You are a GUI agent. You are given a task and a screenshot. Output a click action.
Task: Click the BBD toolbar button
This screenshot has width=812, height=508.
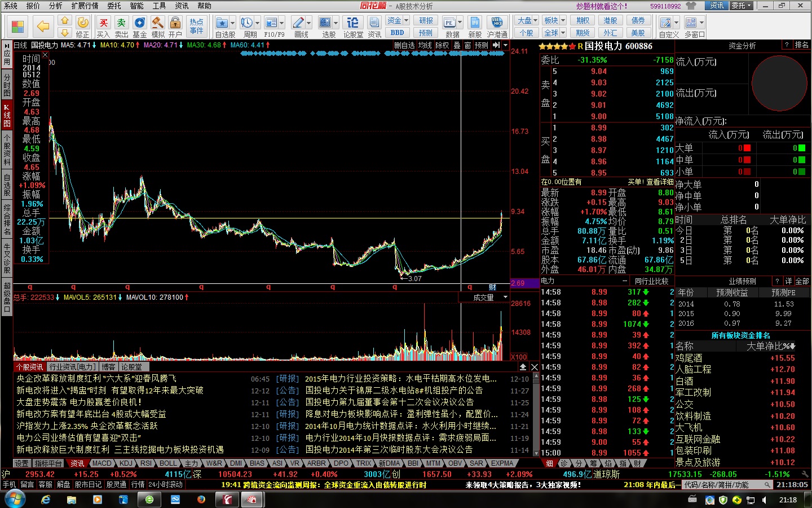[x=398, y=33]
